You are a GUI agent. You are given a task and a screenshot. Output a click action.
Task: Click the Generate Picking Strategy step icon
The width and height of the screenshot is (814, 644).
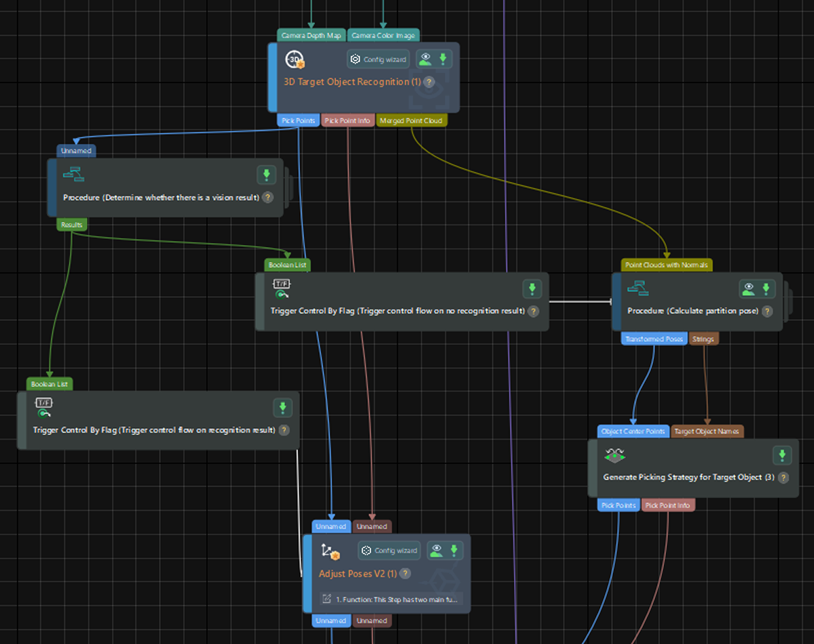coord(614,455)
